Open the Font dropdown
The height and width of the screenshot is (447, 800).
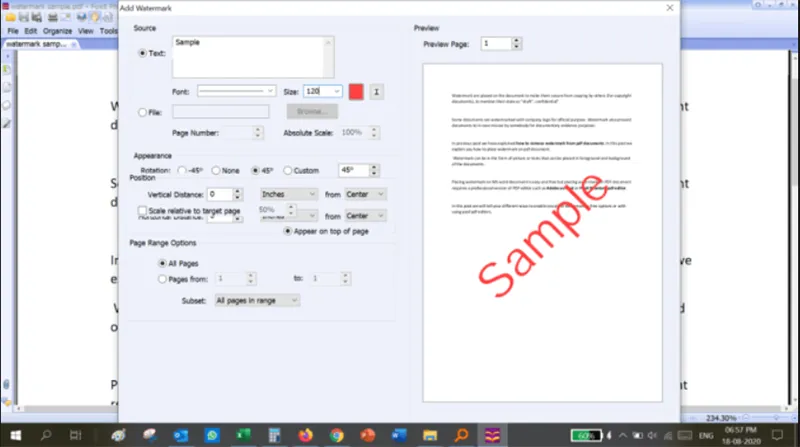point(237,91)
